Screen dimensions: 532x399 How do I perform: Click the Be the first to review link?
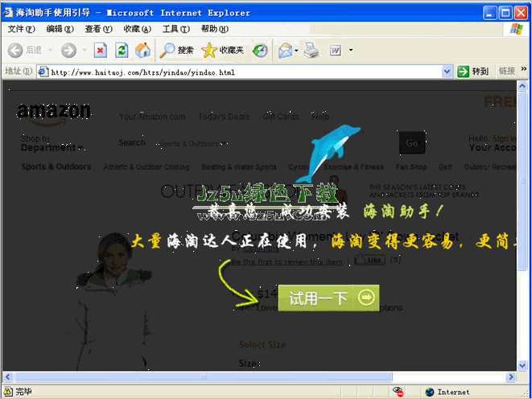tap(287, 262)
